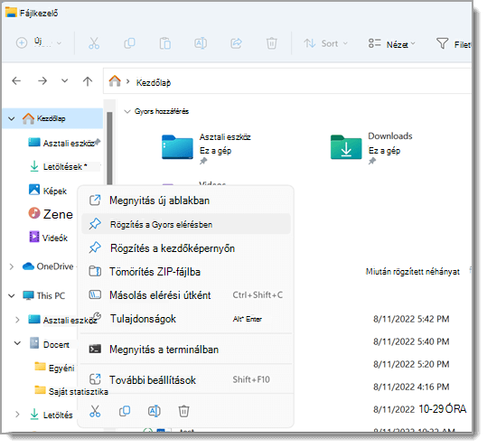487x448 pixels.
Task: Click trash icon in context menu bottom row
Action: tap(183, 411)
